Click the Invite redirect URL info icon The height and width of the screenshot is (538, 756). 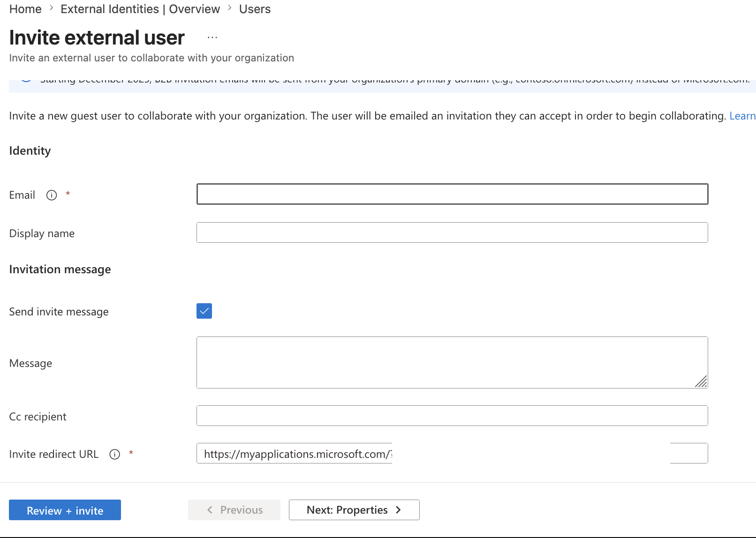pyautogui.click(x=114, y=454)
